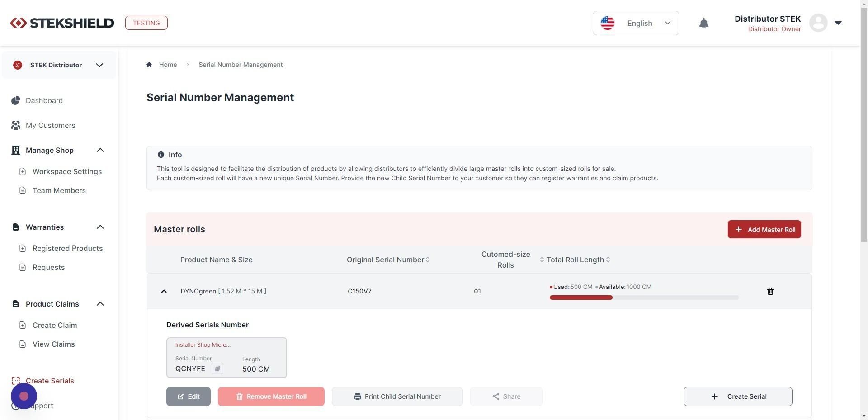
Task: Click the Create Serials scan icon
Action: [x=16, y=381]
